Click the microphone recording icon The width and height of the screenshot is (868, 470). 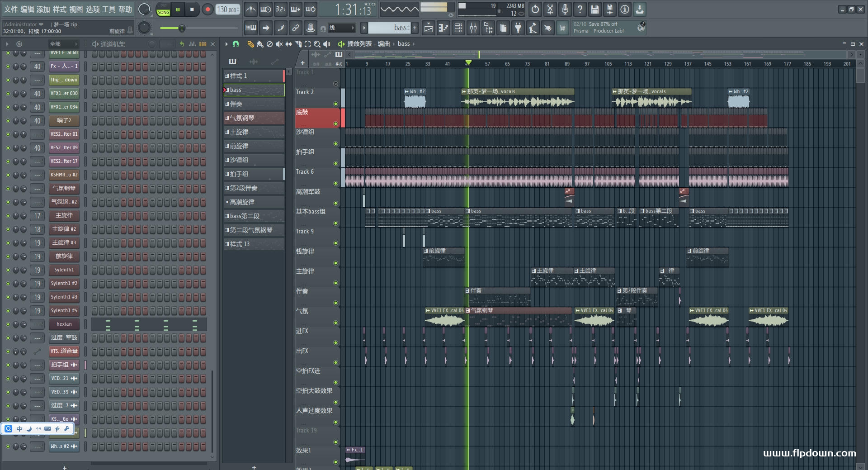click(565, 9)
